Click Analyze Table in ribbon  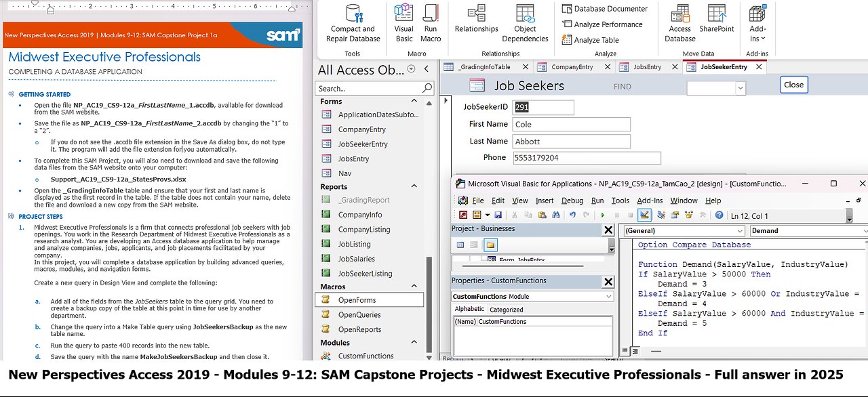coord(590,40)
